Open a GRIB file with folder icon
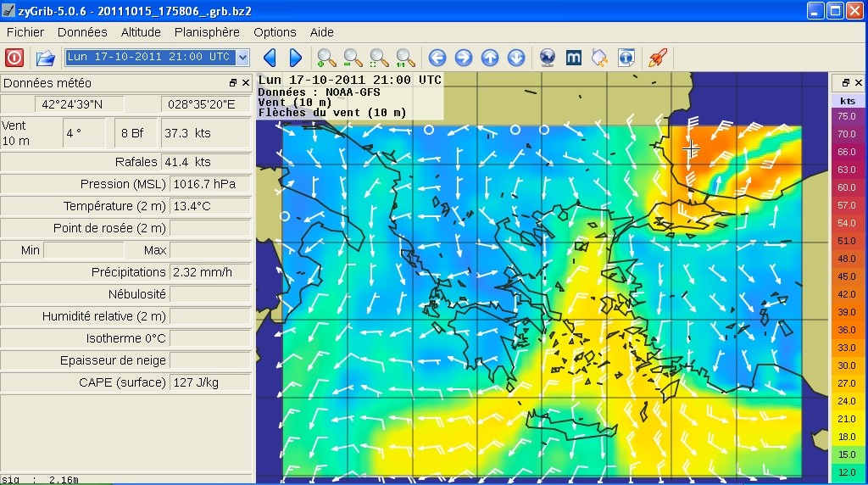 pos(46,58)
